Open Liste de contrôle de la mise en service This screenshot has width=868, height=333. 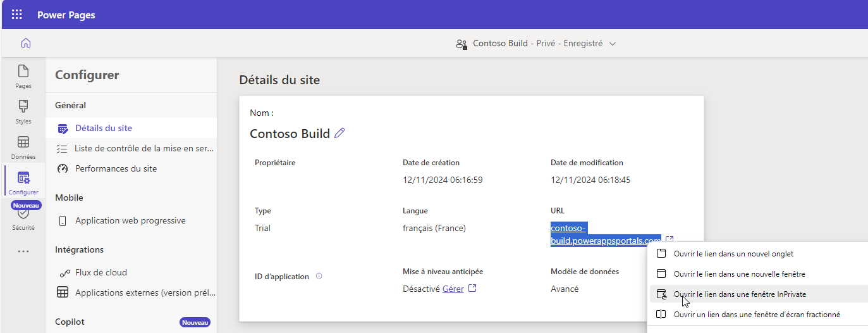coord(131,148)
